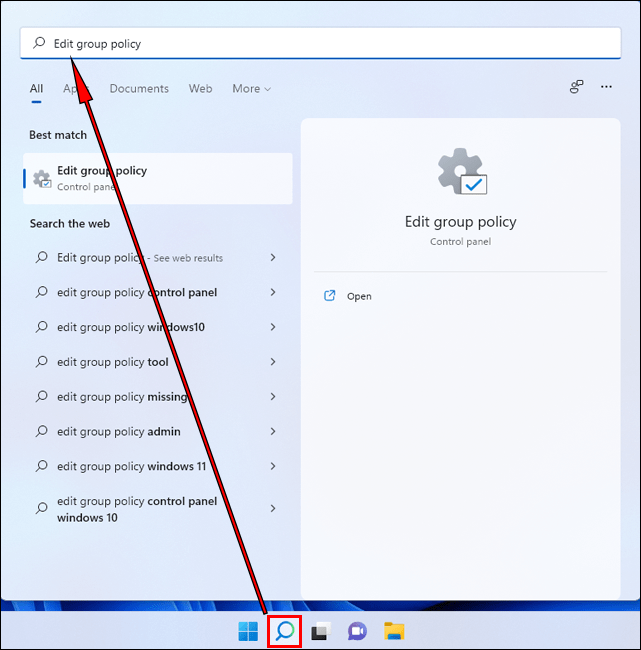Switch to the Documents tab
Screen dimensions: 641x650
click(x=139, y=89)
